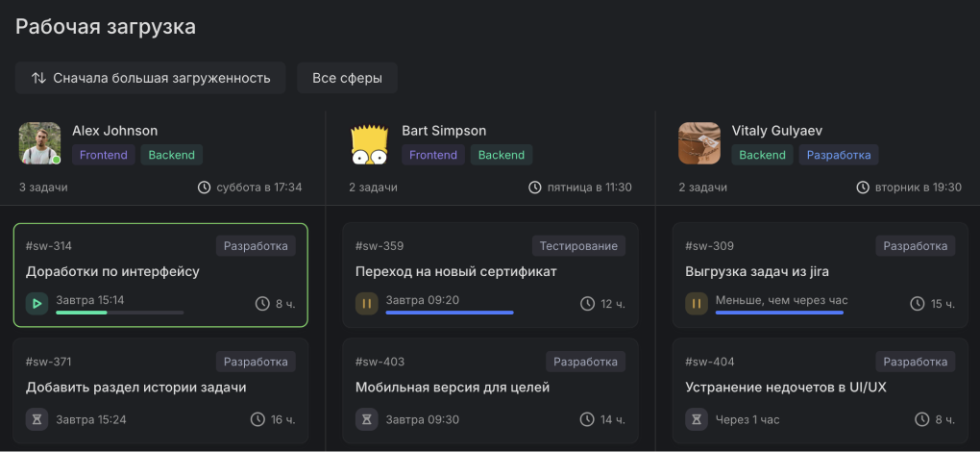
Task: Click the hourglass icon on task sw-371
Action: (37, 419)
